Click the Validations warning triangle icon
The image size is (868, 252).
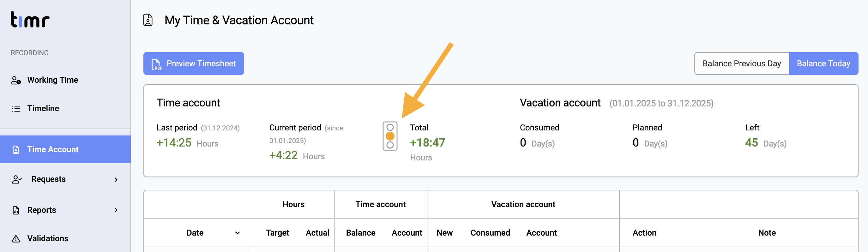pyautogui.click(x=16, y=239)
